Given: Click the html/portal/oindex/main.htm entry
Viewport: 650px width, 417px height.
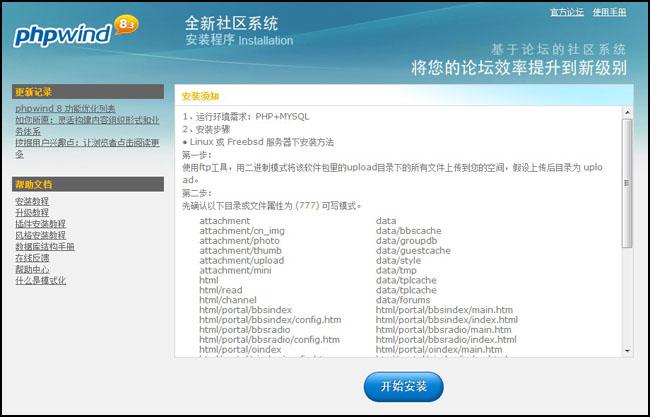Looking at the screenshot, I should pos(439,349).
